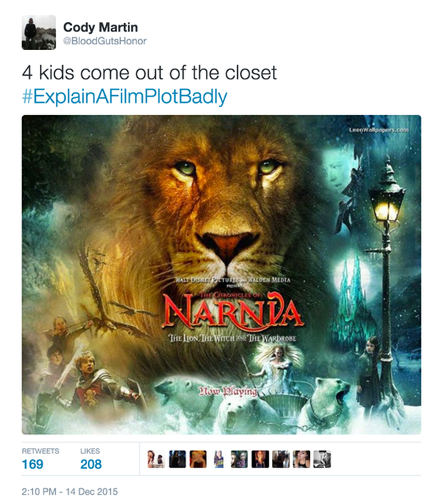Open fourth liker avatar with blue shirt
443x504 pixels.
point(219,459)
